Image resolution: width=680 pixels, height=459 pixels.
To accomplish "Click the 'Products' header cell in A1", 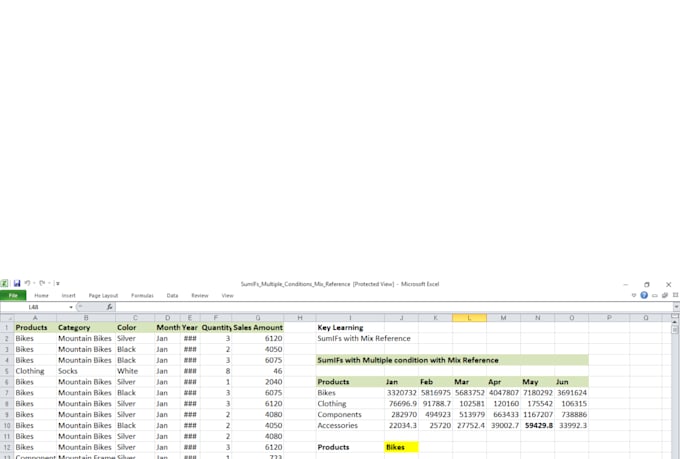I will click(x=35, y=328).
